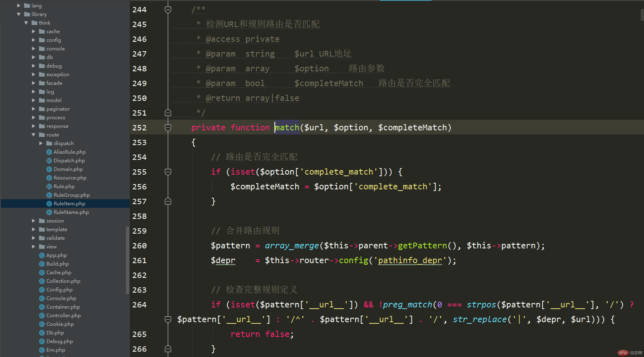Expand the dispatch folder arrow
The width and height of the screenshot is (644, 357).
pyautogui.click(x=41, y=143)
